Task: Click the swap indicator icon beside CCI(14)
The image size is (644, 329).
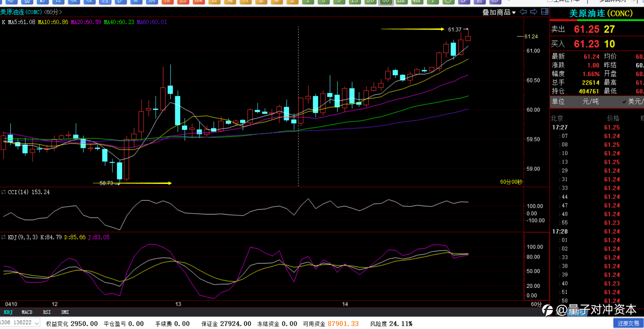Action: (x=3, y=192)
